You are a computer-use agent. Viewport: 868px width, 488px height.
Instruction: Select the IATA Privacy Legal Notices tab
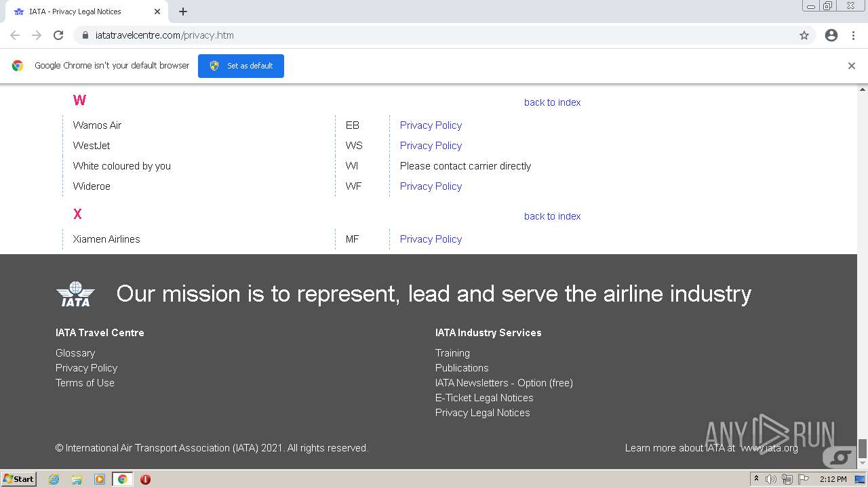[x=81, y=12]
